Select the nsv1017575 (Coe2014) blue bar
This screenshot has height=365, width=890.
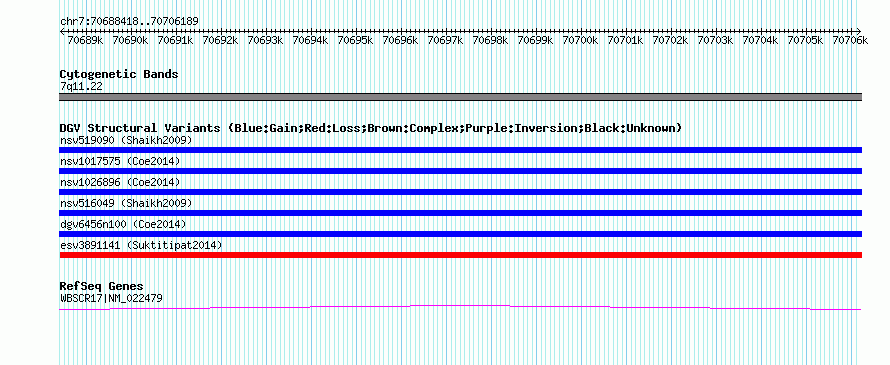pyautogui.click(x=460, y=171)
